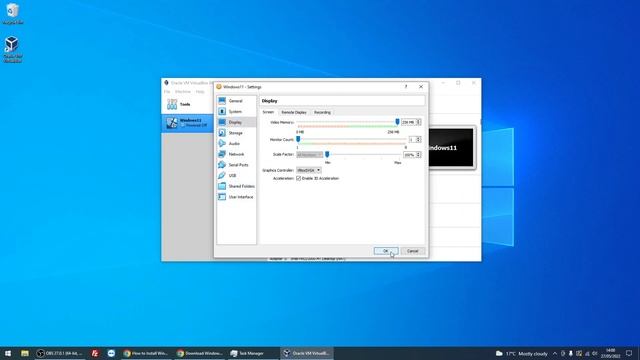Screen dimensions: 640x360
Task: Switch to Task Manager in the taskbar
Action: click(x=248, y=353)
